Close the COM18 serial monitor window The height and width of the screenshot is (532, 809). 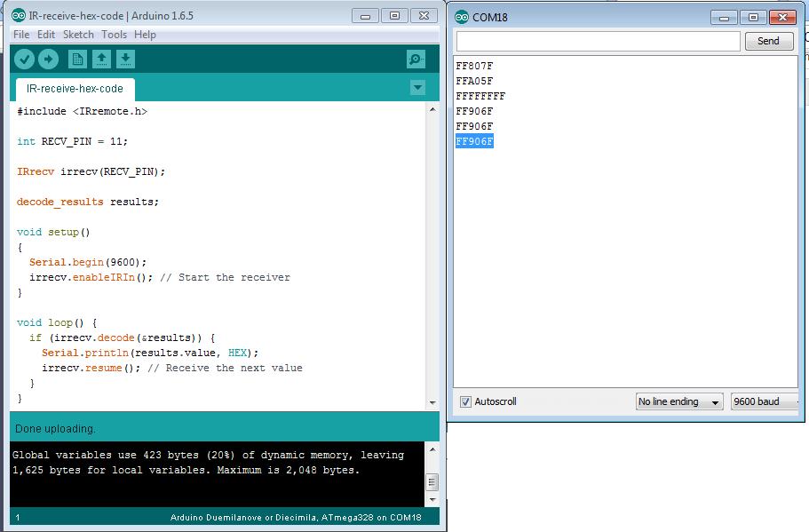[782, 18]
